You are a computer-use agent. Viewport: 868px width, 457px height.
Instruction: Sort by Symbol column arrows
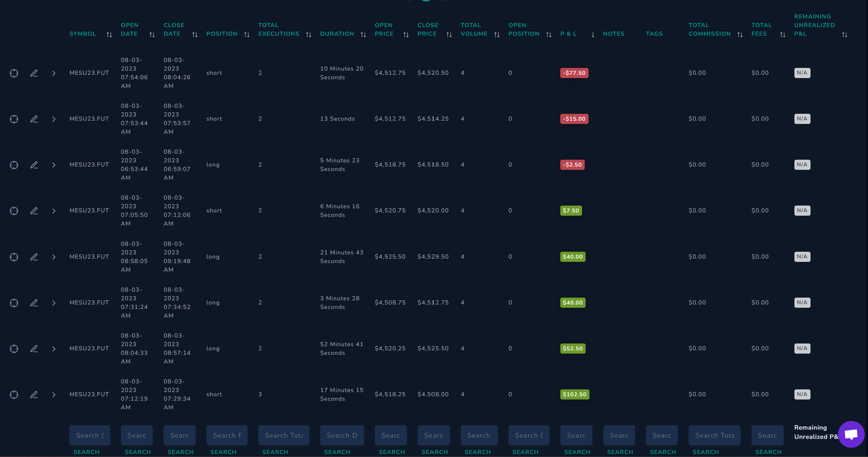click(109, 34)
